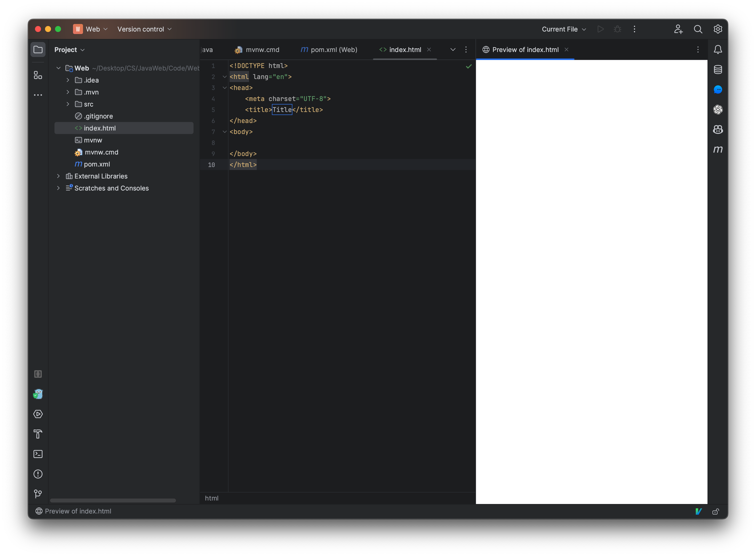The width and height of the screenshot is (756, 556).
Task: Open the Database tool window
Action: coord(718,70)
